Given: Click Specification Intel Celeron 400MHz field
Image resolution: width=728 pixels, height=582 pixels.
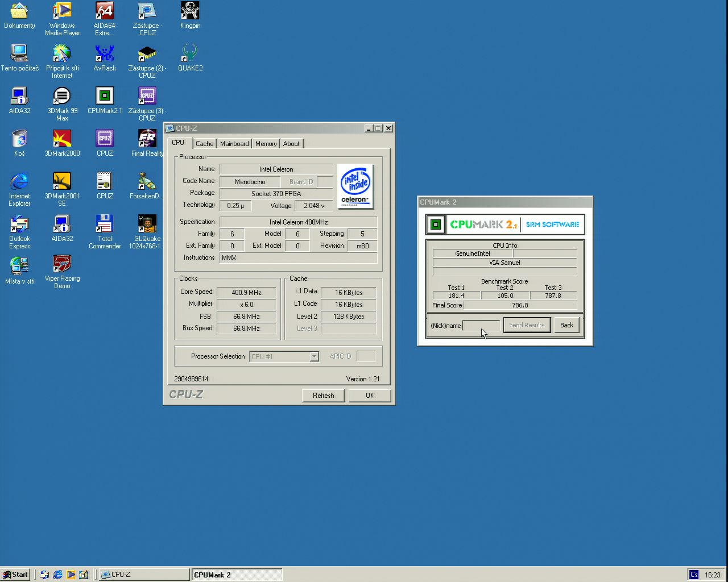Looking at the screenshot, I should click(298, 222).
